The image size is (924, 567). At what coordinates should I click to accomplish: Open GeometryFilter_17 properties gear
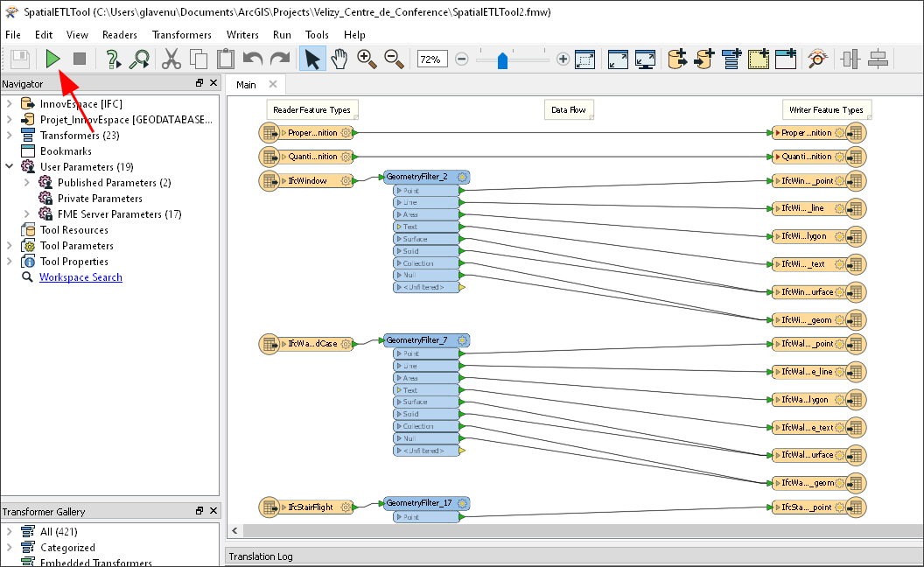point(463,503)
